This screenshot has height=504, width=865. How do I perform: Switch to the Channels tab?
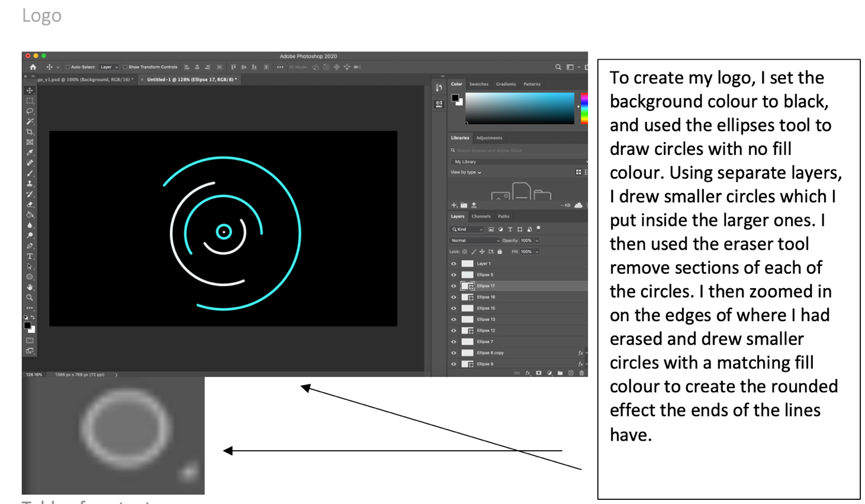point(481,217)
